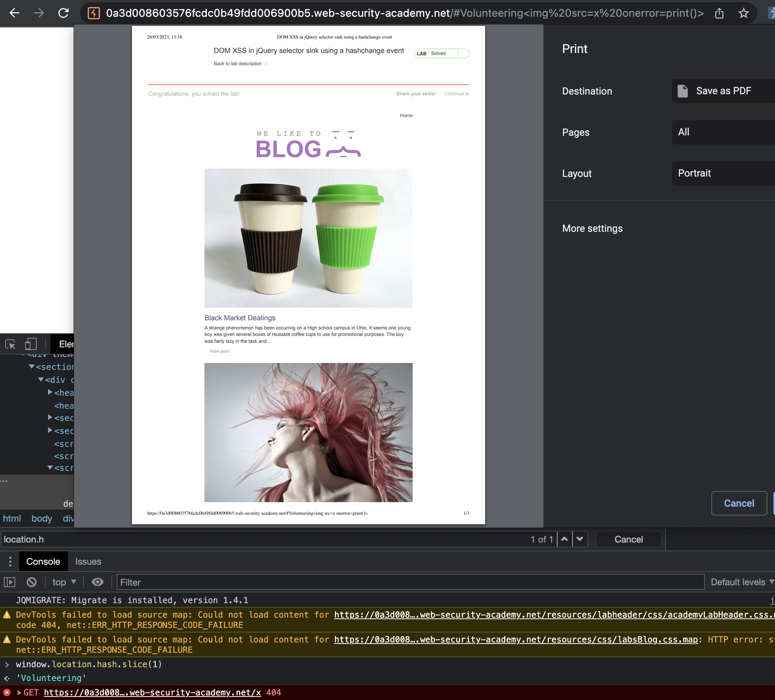Screen dimensions: 775x700
Task: Clear console with the ban icon
Action: 32,582
